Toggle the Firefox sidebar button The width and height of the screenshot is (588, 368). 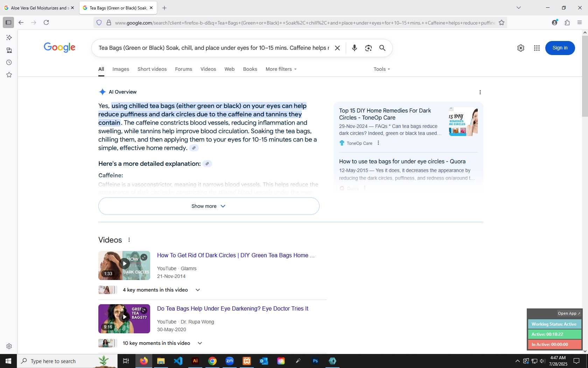pos(8,22)
